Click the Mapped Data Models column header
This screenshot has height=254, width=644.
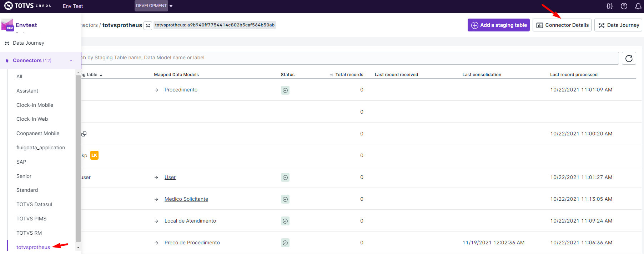point(176,75)
